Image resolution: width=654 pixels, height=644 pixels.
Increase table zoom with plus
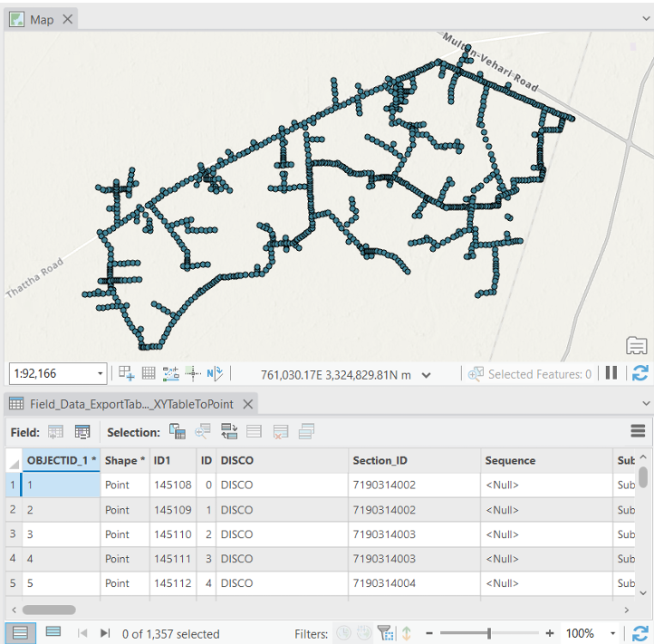(x=550, y=633)
